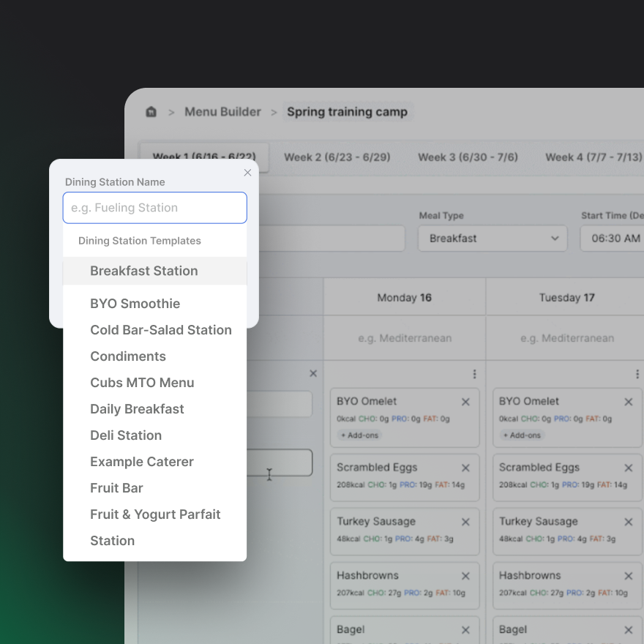Viewport: 644px width, 644px height.
Task: Switch to Week 2 (6/23 - 6/29) tab
Action: (x=337, y=157)
